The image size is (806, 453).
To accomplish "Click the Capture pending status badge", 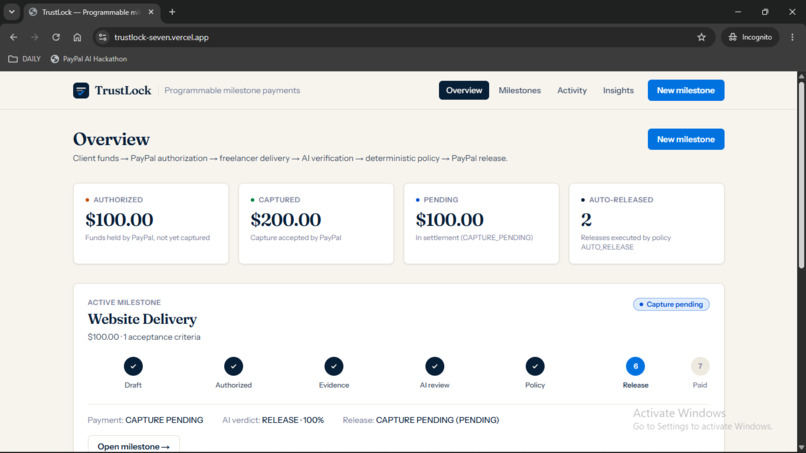I will 671,304.
